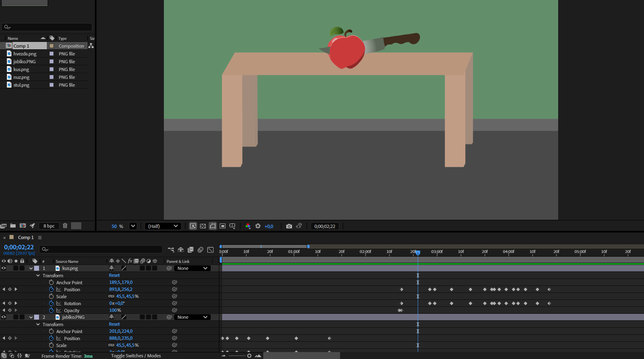Open the resolution (Half) dropdown
The height and width of the screenshot is (359, 644).
[x=163, y=226]
